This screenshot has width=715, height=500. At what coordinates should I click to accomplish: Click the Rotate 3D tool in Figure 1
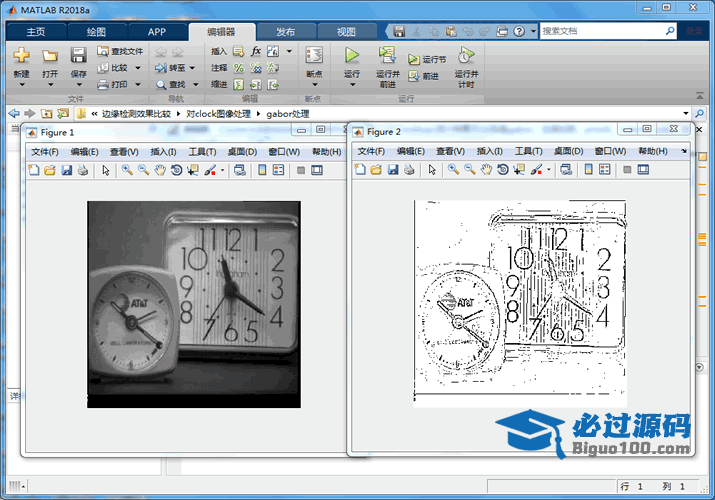(176, 170)
